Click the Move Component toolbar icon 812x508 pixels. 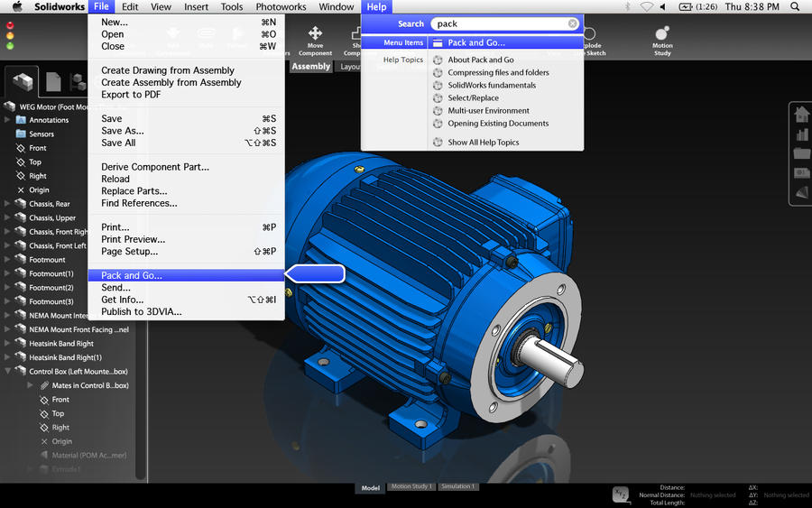[315, 33]
